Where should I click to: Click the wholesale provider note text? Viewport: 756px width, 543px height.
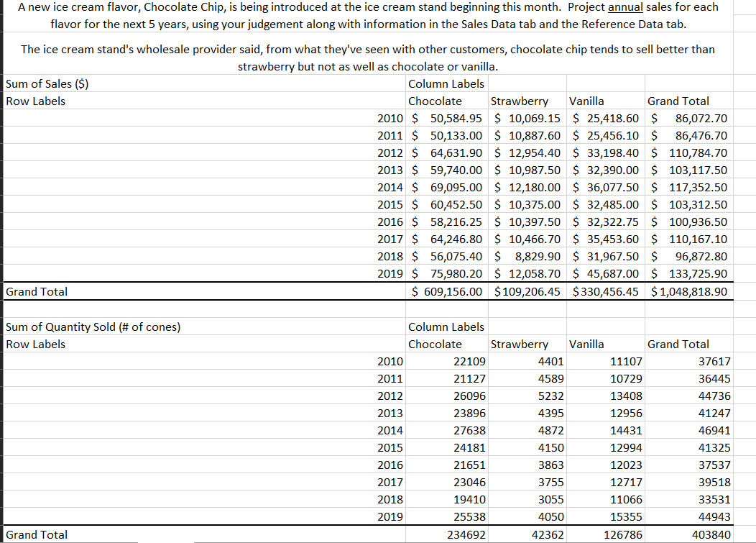pos(369,58)
